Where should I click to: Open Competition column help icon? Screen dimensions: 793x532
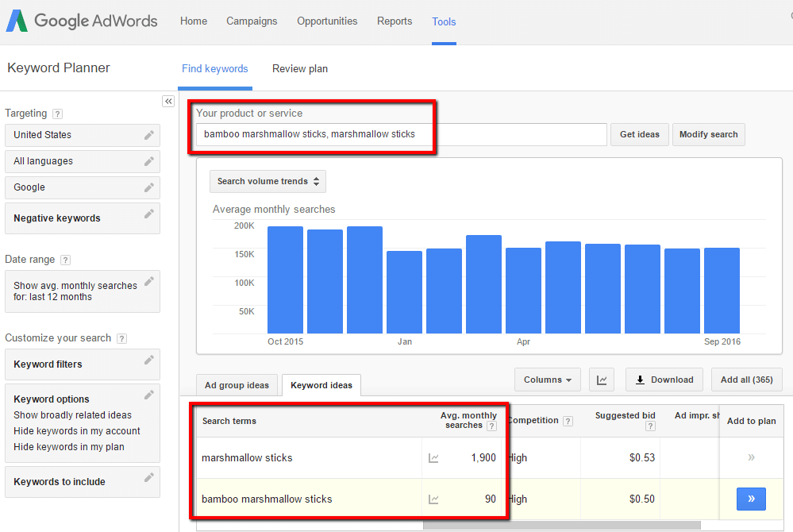[568, 422]
